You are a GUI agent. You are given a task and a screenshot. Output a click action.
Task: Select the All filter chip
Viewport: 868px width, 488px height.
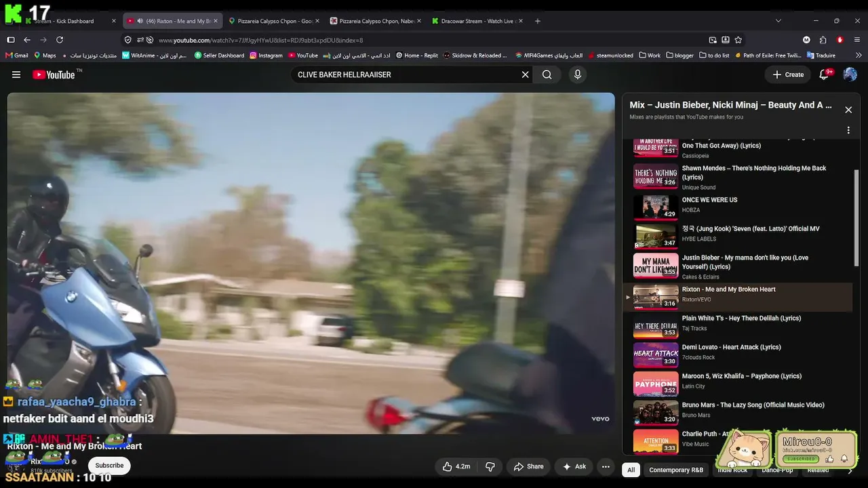(x=631, y=470)
